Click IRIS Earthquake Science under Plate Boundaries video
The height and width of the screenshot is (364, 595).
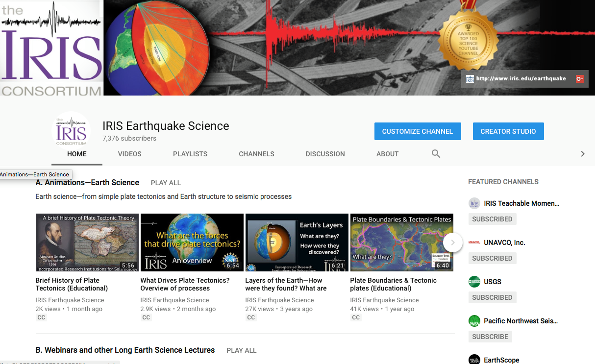384,300
